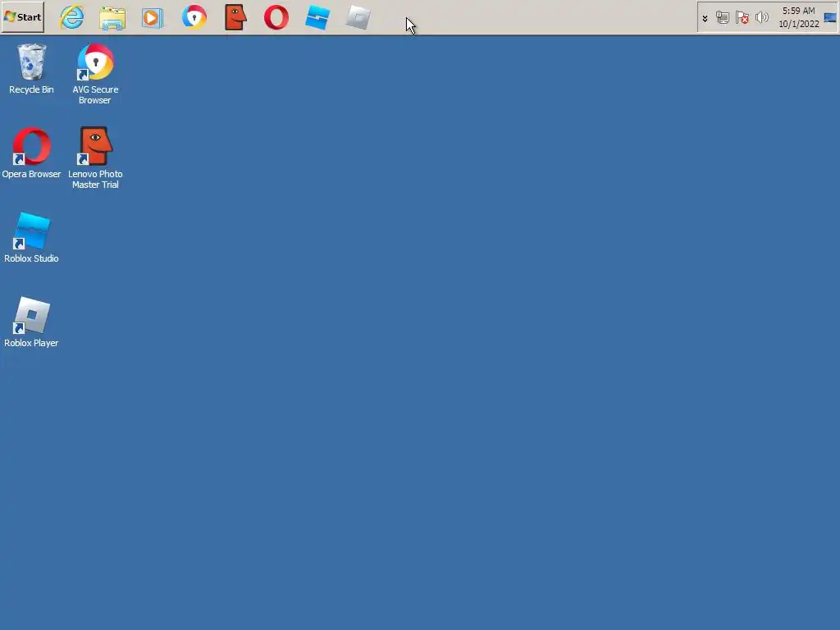Open Lenovo Photo Master taskbar icon
Screen dimensions: 840x630
tap(235, 17)
